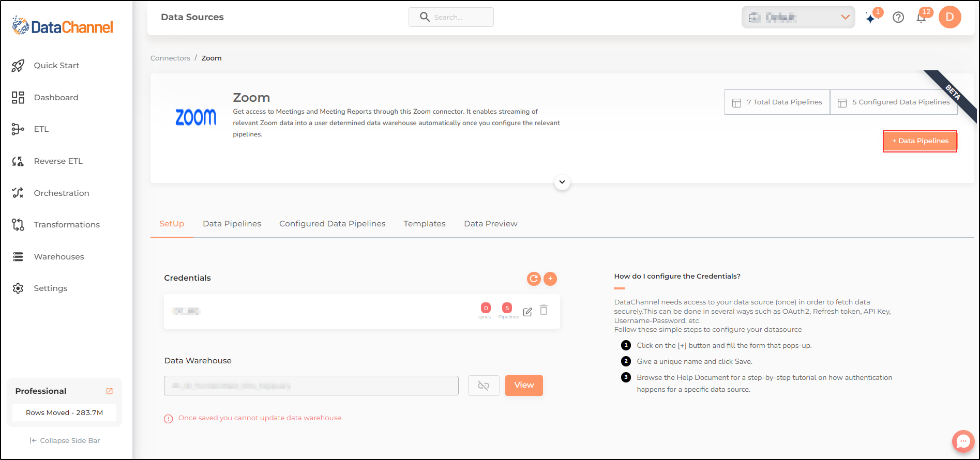The image size is (980, 460).
Task: Click the unlink data warehouse icon
Action: click(x=484, y=386)
